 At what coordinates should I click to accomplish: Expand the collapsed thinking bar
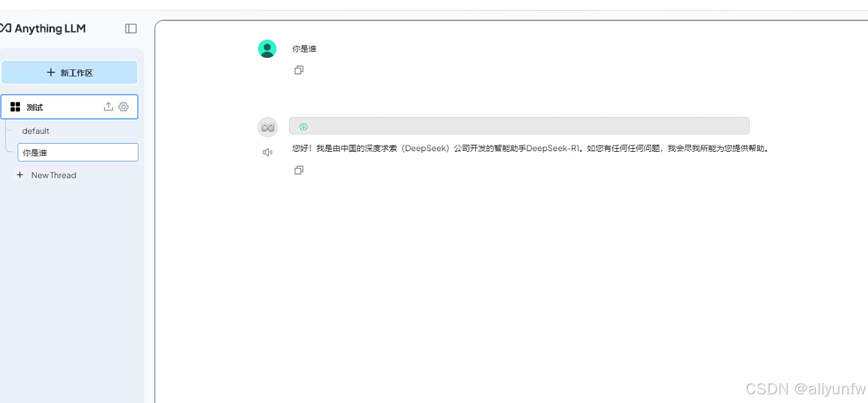click(x=519, y=126)
